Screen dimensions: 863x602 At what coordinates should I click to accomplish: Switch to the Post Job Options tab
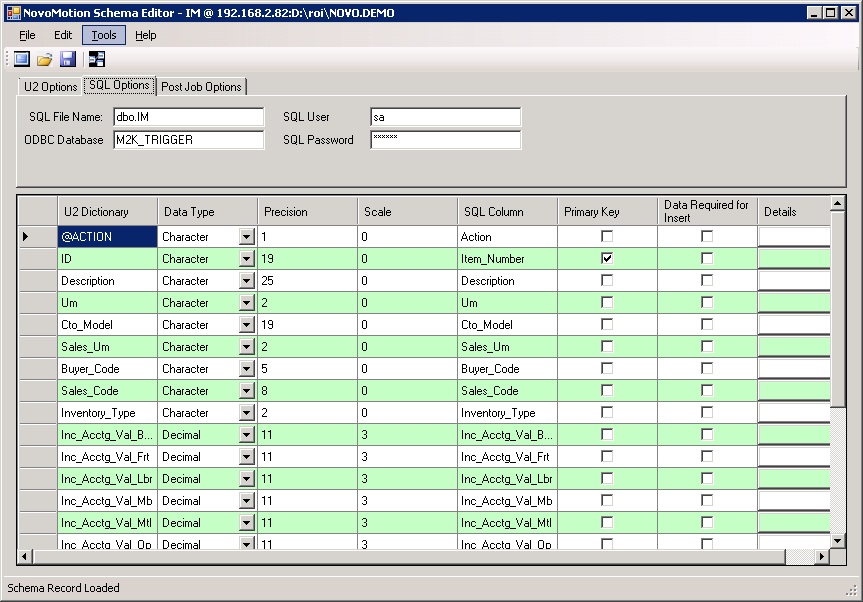point(201,87)
